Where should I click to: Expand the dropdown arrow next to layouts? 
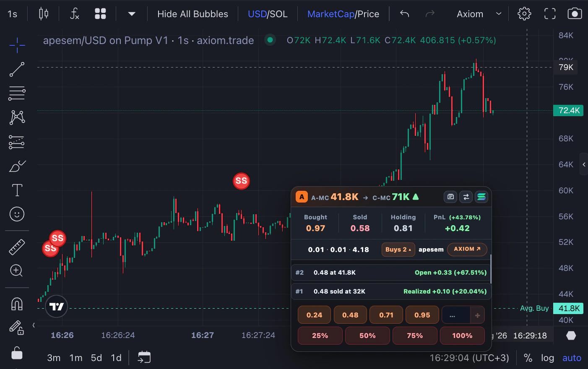pyautogui.click(x=132, y=14)
